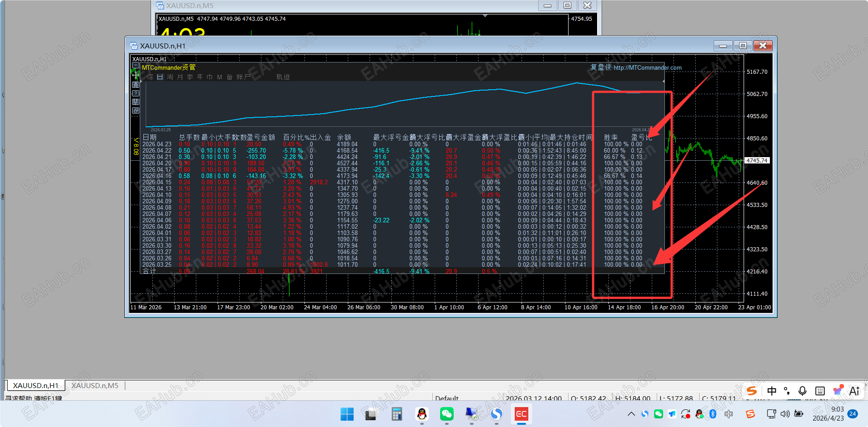868x427 pixels.
Task: Click the 2026.04.22 date row
Action: 157,150
